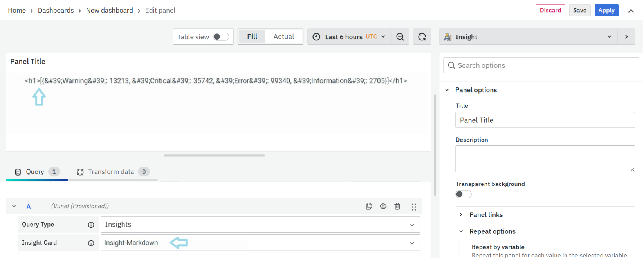Select the Query tab
This screenshot has width=644, height=258.
[35, 172]
